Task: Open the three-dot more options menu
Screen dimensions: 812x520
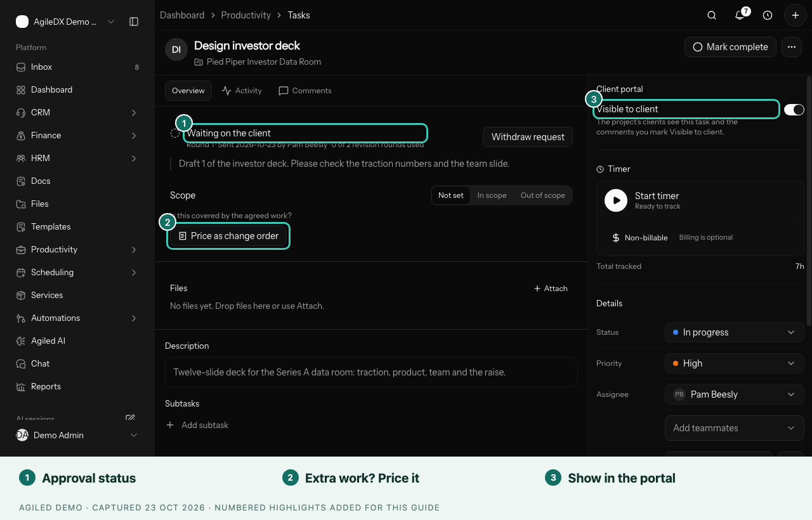Action: coord(790,47)
